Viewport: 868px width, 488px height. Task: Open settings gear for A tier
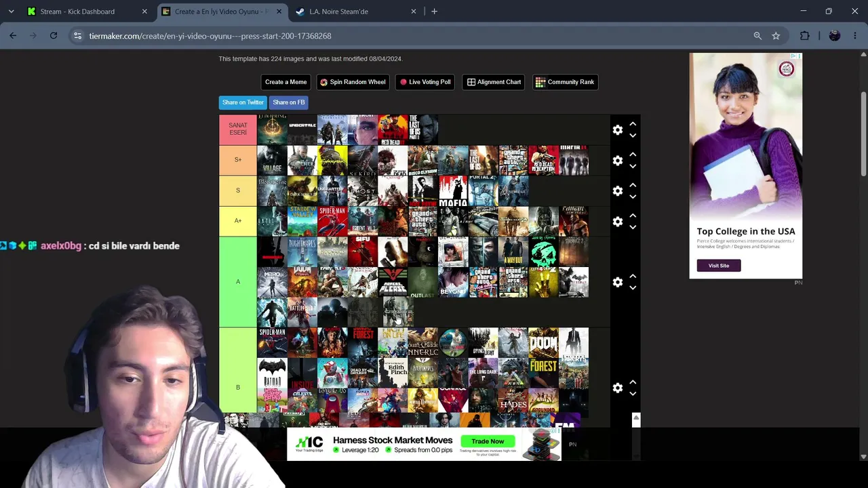(x=618, y=282)
